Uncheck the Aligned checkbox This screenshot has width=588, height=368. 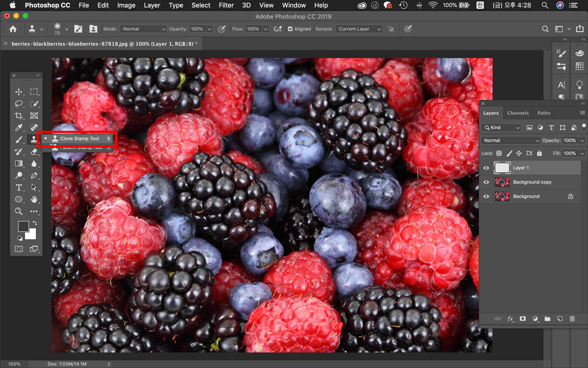point(290,29)
